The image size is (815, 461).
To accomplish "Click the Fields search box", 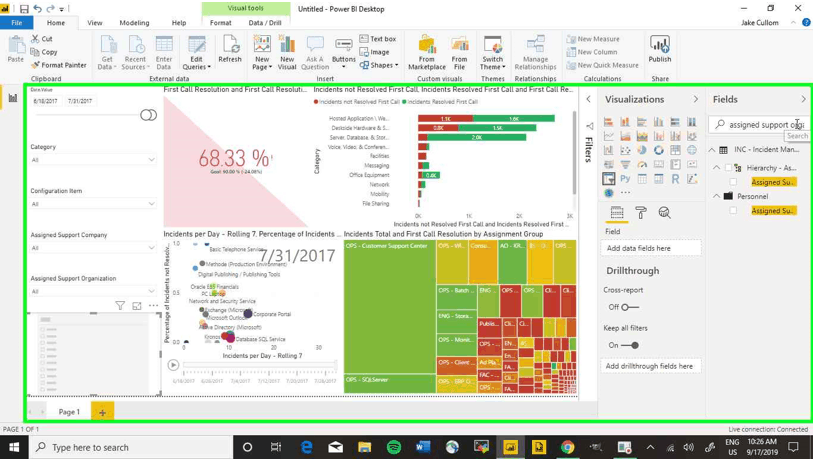I will (759, 125).
